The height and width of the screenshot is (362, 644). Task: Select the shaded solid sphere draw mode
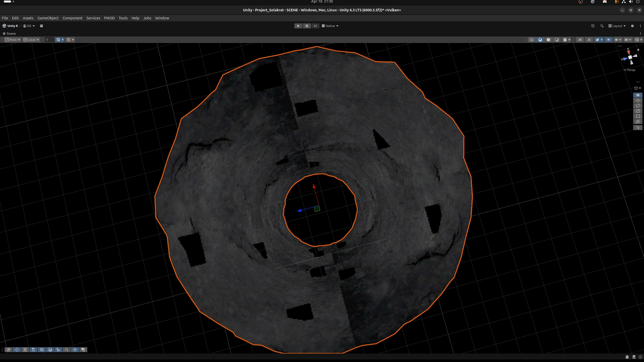[548, 40]
